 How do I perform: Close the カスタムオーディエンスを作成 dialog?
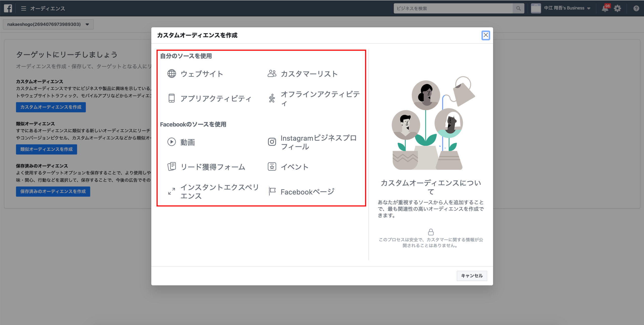tap(486, 35)
